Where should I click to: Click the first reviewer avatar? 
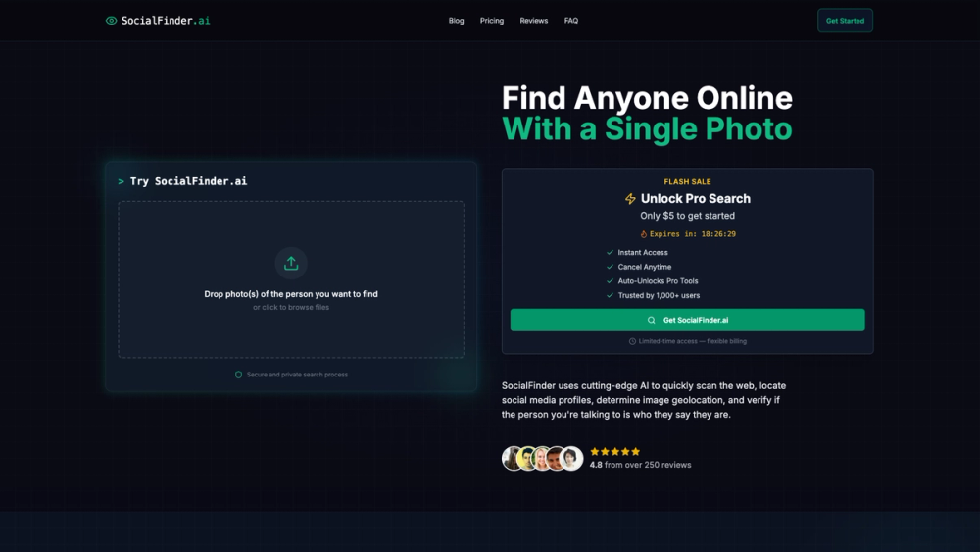(x=514, y=458)
